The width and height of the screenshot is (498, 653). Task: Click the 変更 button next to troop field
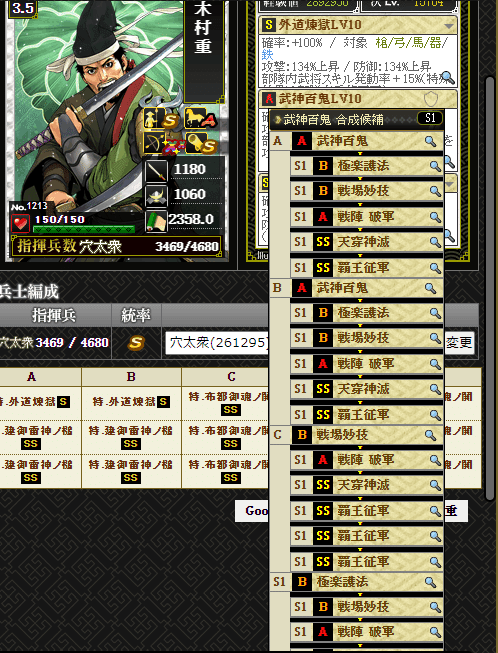(x=459, y=343)
